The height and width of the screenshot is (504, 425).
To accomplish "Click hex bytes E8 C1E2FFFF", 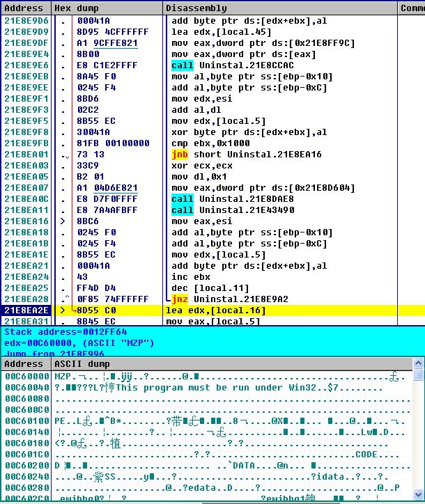I will click(107, 65).
